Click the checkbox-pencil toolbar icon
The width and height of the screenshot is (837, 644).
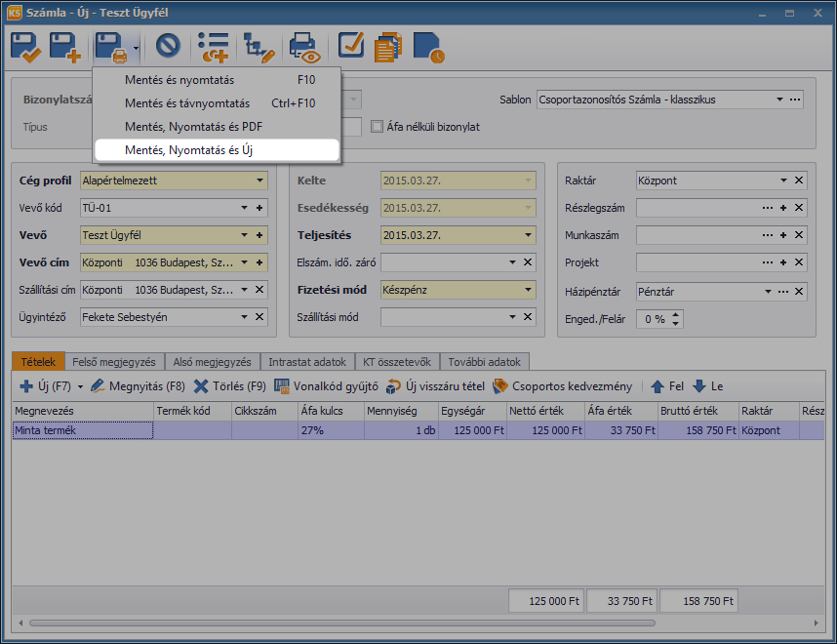coord(351,46)
